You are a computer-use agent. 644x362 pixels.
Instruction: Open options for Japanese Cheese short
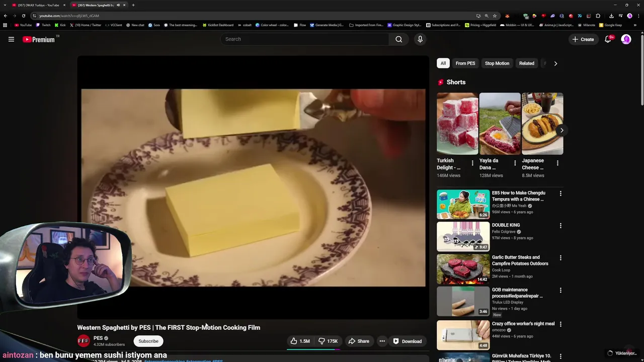click(557, 163)
